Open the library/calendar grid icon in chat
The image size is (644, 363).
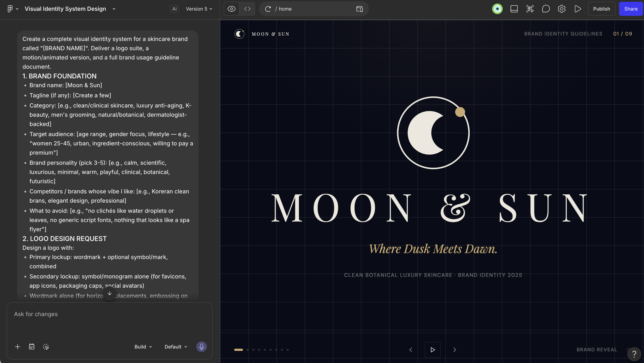tap(32, 347)
